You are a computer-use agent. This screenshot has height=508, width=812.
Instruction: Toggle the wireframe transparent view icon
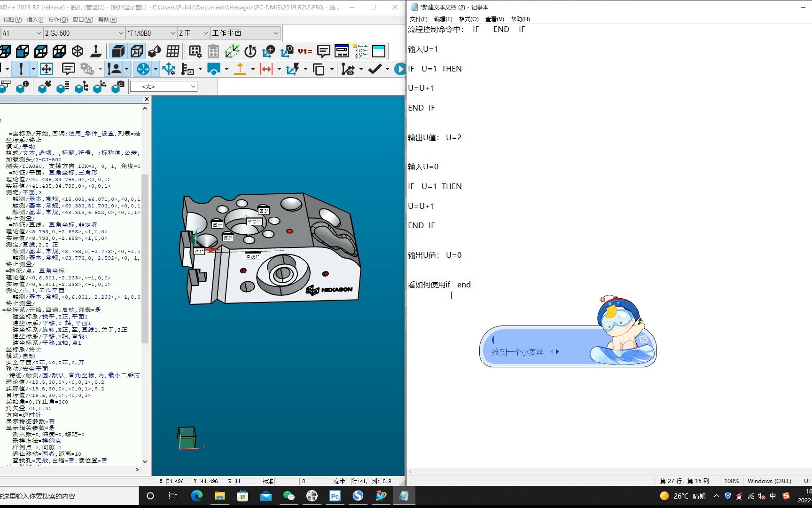tap(137, 51)
